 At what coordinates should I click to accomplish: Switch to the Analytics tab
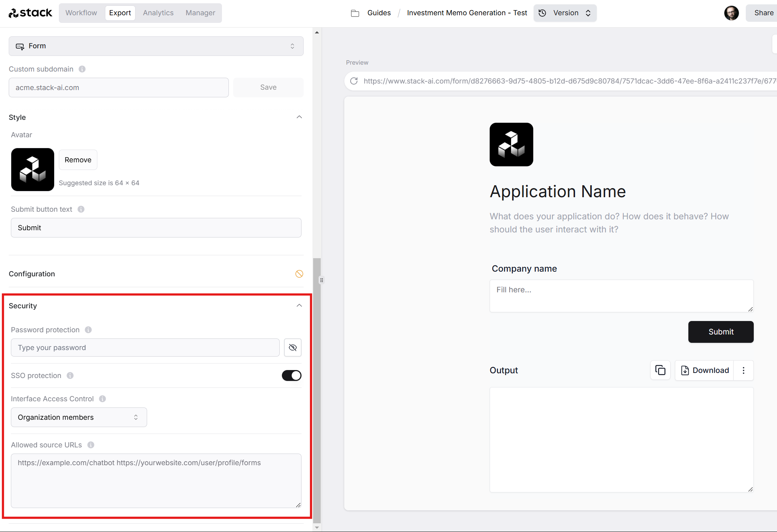(x=157, y=13)
